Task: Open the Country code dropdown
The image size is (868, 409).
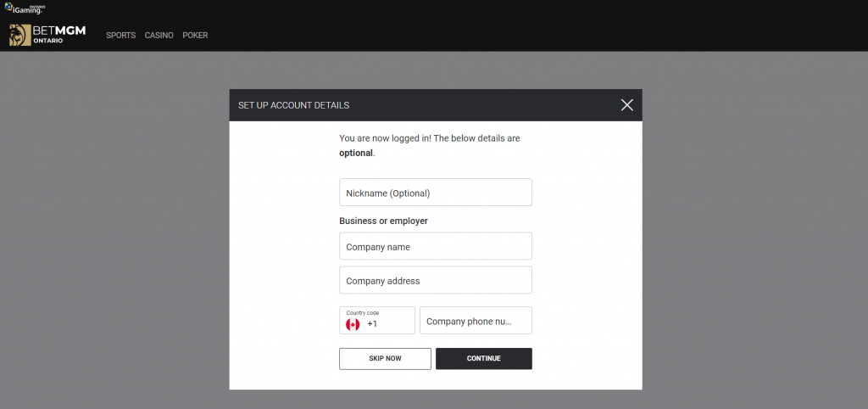Action: click(x=377, y=321)
